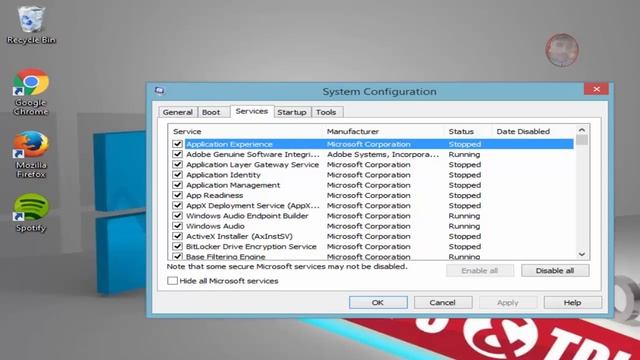Select the Application Layer Gateway Service name
This screenshot has height=360, width=640.
[252, 164]
